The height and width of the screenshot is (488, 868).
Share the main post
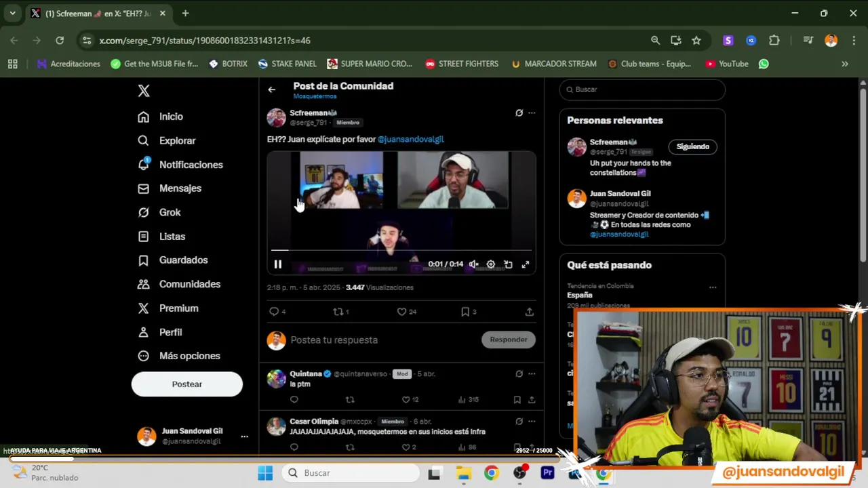click(529, 312)
